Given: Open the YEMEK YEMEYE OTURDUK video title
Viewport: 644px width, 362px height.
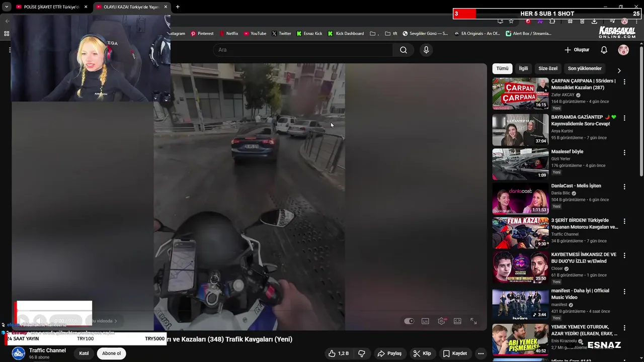Looking at the screenshot, I should (x=584, y=330).
